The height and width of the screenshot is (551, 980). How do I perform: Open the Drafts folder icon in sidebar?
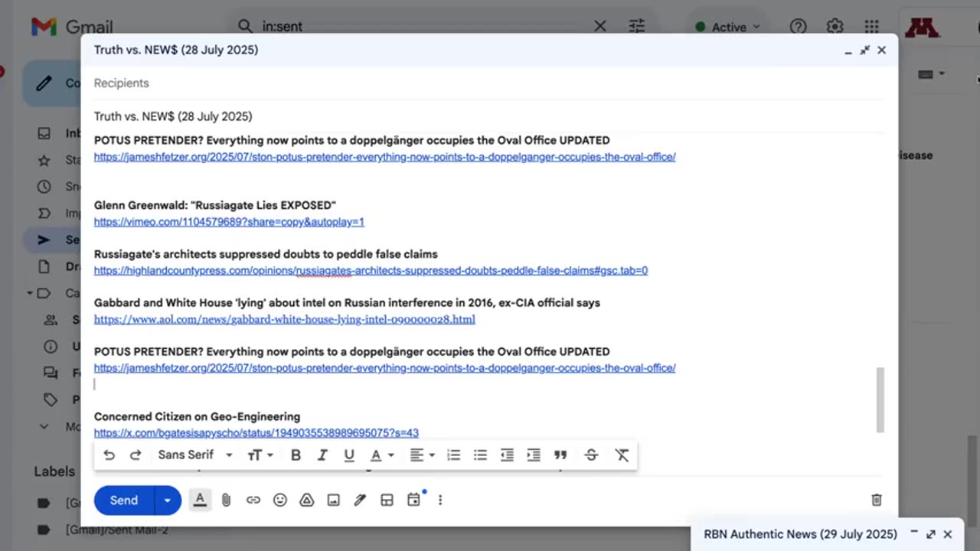44,267
